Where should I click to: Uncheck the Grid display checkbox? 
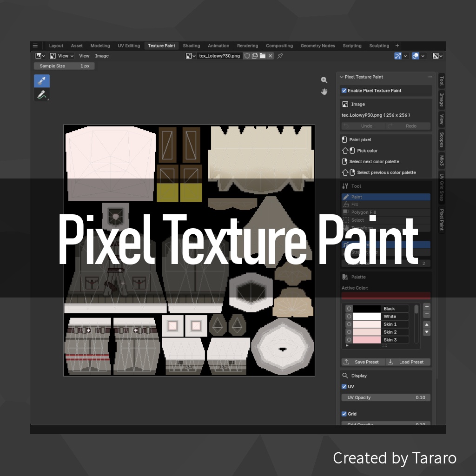(x=344, y=414)
